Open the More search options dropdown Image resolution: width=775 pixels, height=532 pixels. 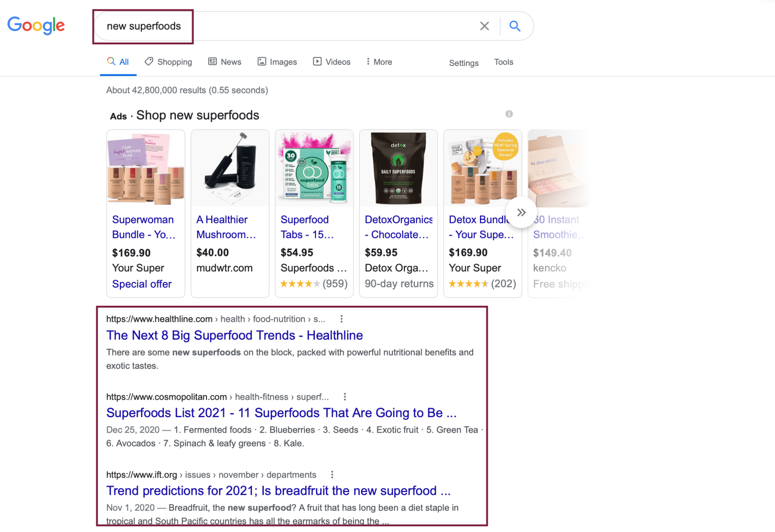click(x=378, y=62)
